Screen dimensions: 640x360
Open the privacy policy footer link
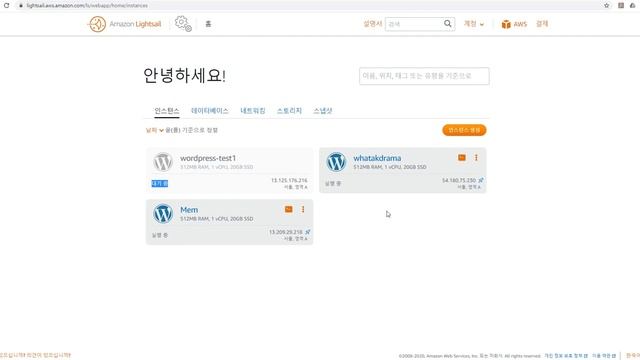pyautogui.click(x=566, y=356)
